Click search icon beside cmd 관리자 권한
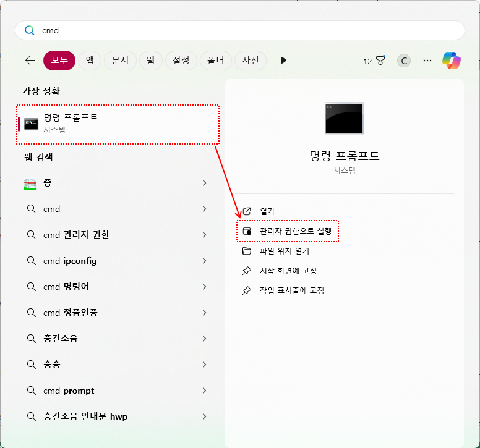Viewport: 480px width, 448px height. coord(31,235)
